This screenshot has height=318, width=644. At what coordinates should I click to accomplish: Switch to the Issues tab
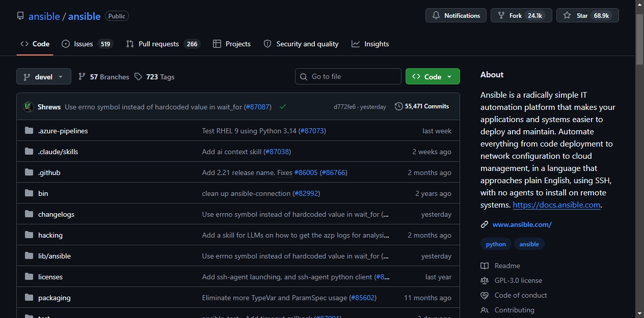87,44
